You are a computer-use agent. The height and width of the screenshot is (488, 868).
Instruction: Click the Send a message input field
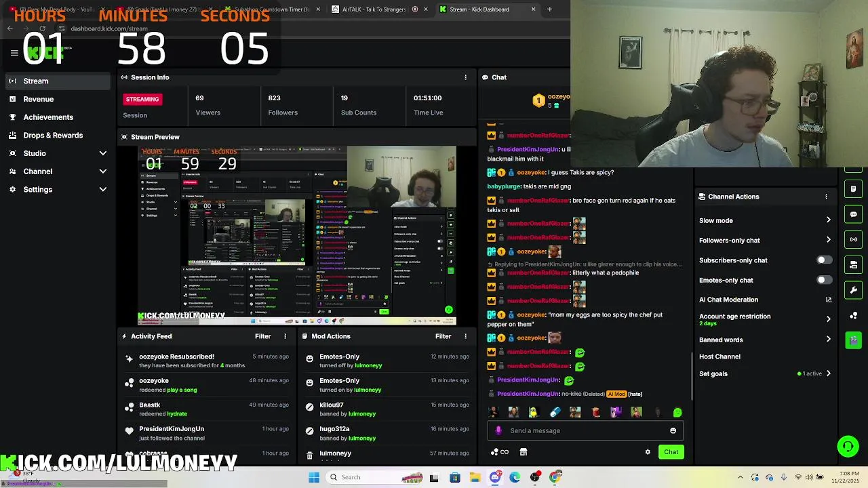tap(586, 430)
